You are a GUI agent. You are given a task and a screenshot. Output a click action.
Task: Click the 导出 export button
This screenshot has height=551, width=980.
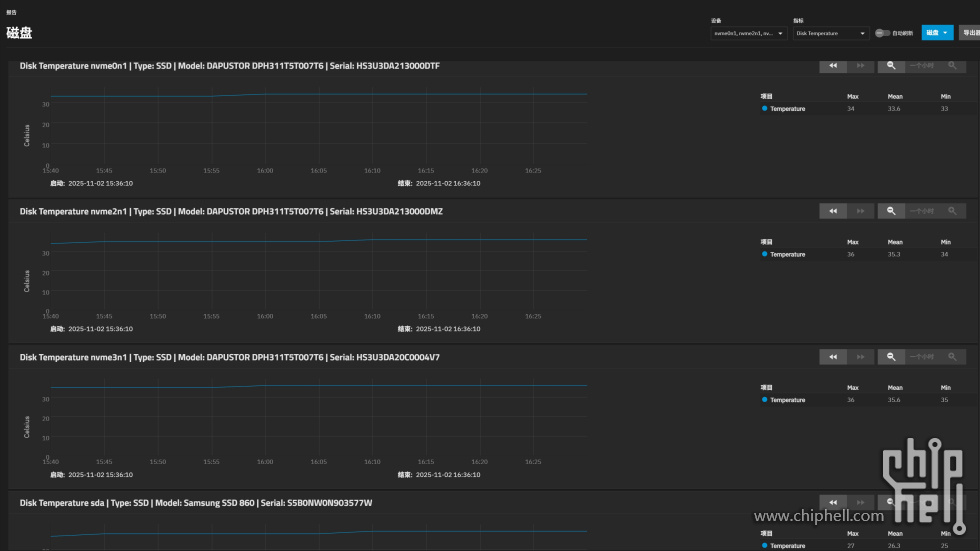[x=969, y=33]
